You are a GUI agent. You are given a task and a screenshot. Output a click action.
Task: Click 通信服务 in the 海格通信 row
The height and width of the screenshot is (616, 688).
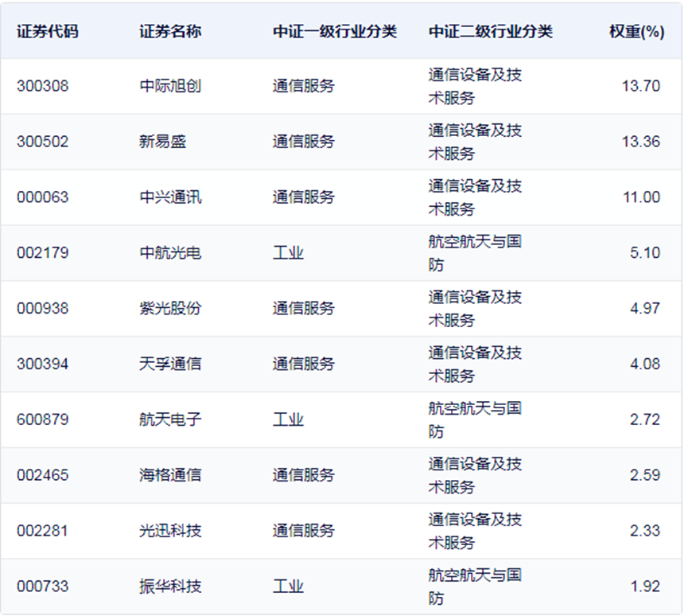click(304, 475)
